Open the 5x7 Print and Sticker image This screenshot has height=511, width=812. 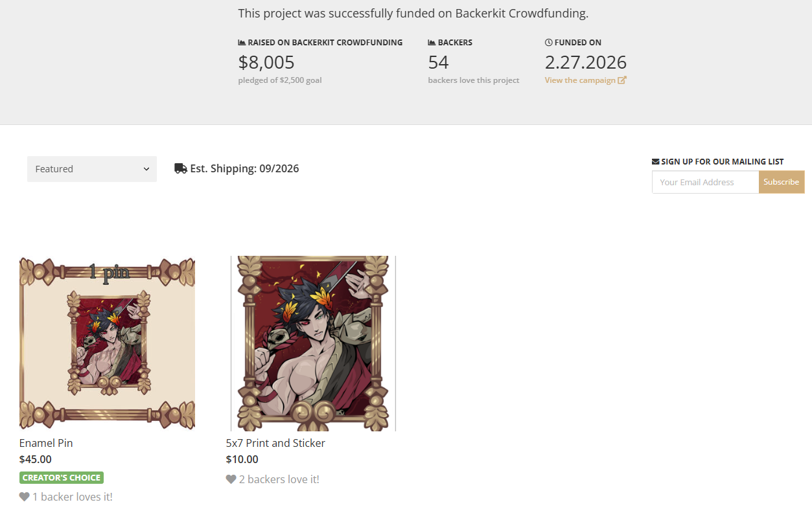point(313,343)
